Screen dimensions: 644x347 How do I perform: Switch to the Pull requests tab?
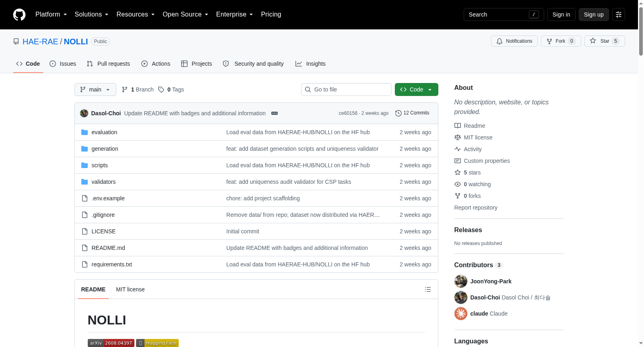(x=108, y=64)
